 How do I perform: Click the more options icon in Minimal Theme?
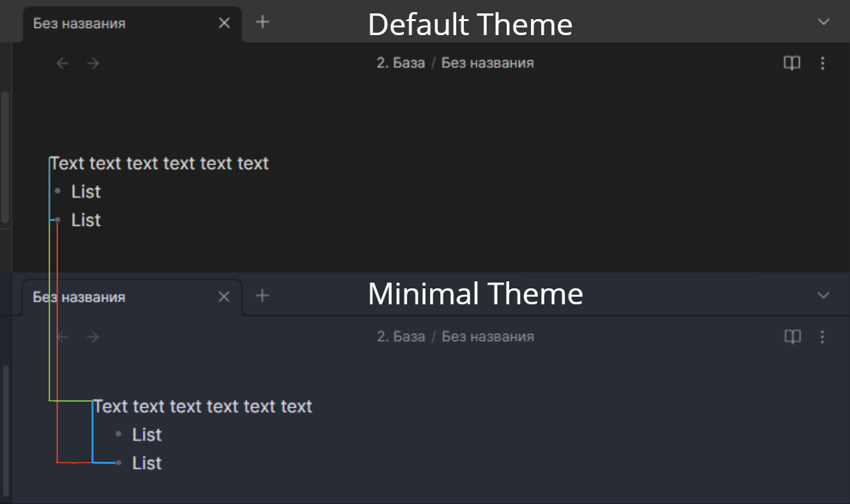[823, 336]
